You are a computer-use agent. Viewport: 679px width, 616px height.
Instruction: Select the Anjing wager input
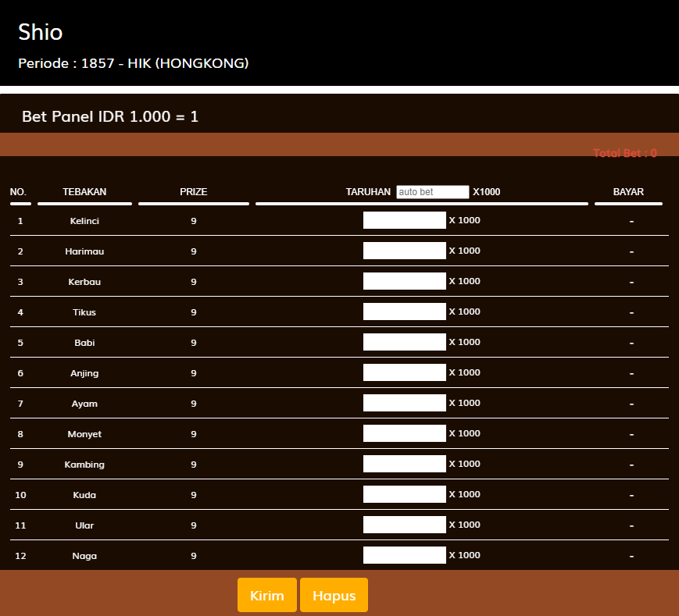click(x=404, y=372)
